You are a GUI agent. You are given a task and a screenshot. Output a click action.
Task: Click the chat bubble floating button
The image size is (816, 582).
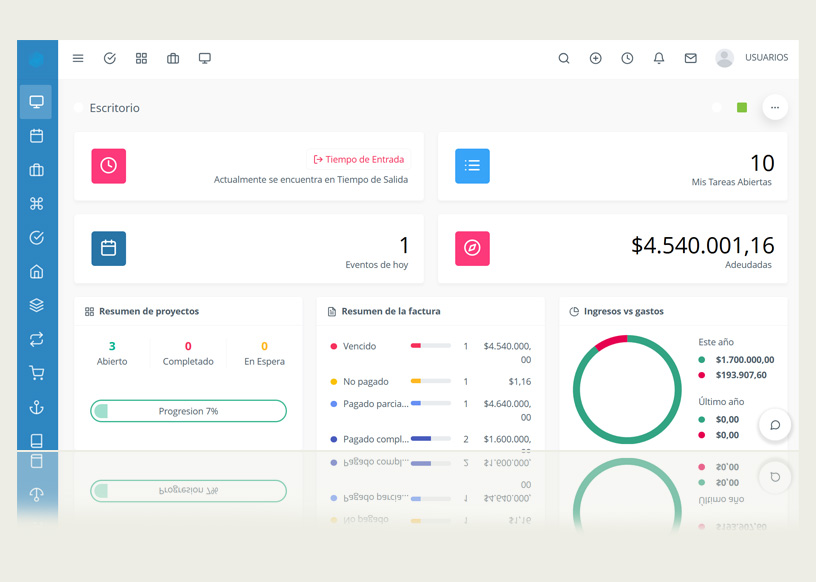775,425
